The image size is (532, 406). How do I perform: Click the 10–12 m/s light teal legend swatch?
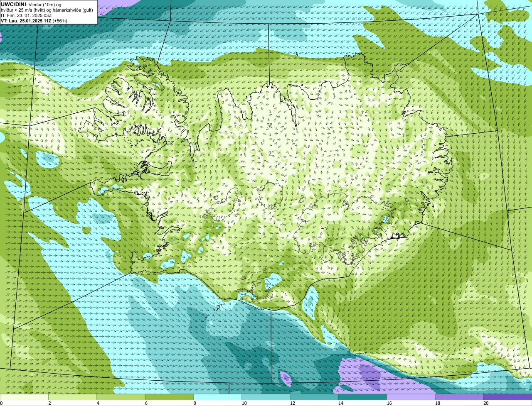pyautogui.click(x=266, y=397)
